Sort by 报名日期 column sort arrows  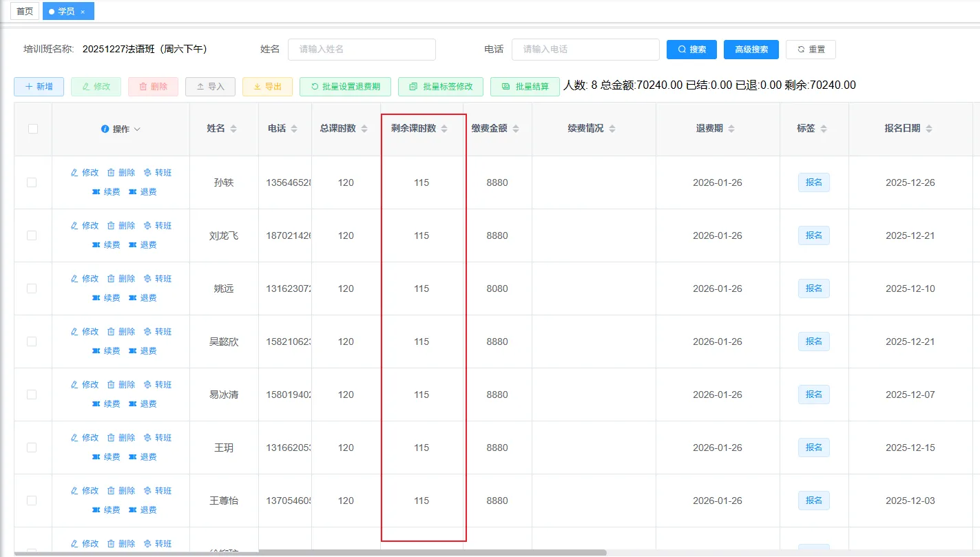(929, 129)
